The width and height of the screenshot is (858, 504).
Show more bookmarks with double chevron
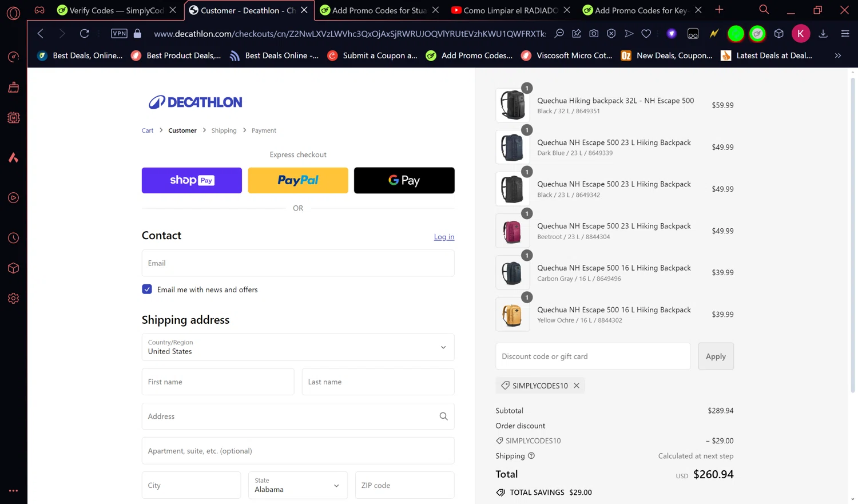click(x=838, y=55)
